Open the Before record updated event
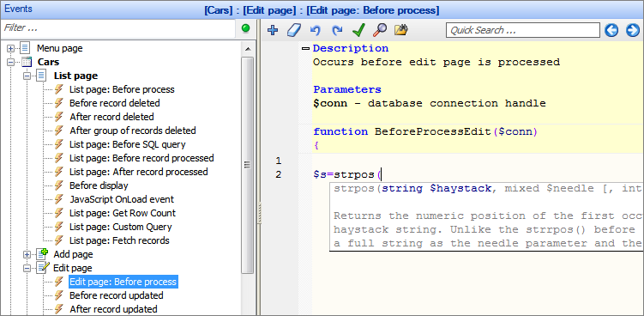 click(x=117, y=296)
